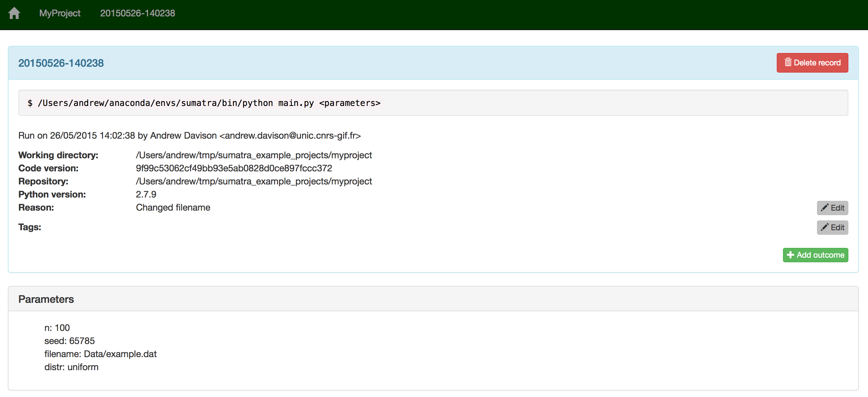868x397 pixels.
Task: Click the Working directory label
Action: click(58, 155)
